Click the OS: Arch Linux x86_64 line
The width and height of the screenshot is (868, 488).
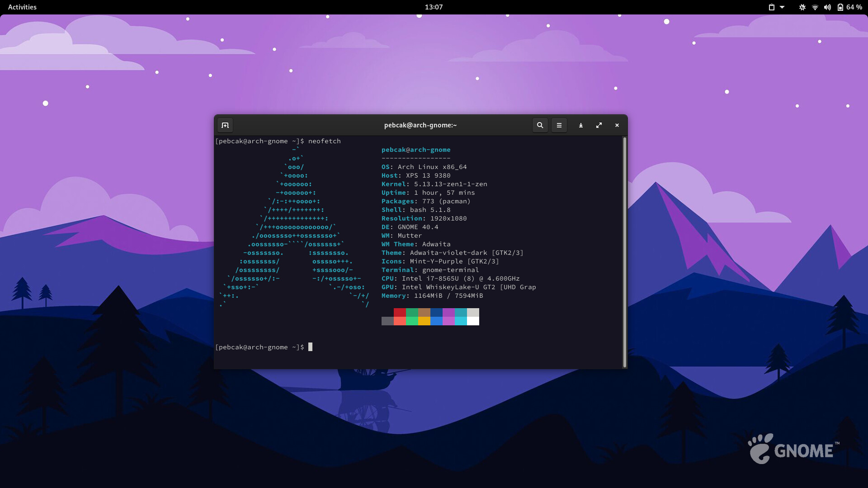[x=424, y=167]
